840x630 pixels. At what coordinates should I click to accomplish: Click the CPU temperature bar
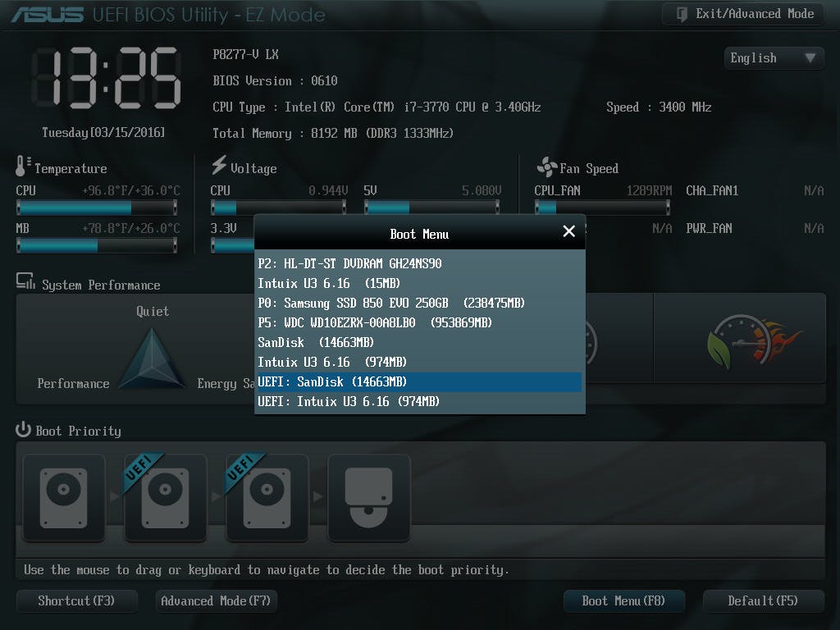[x=97, y=208]
